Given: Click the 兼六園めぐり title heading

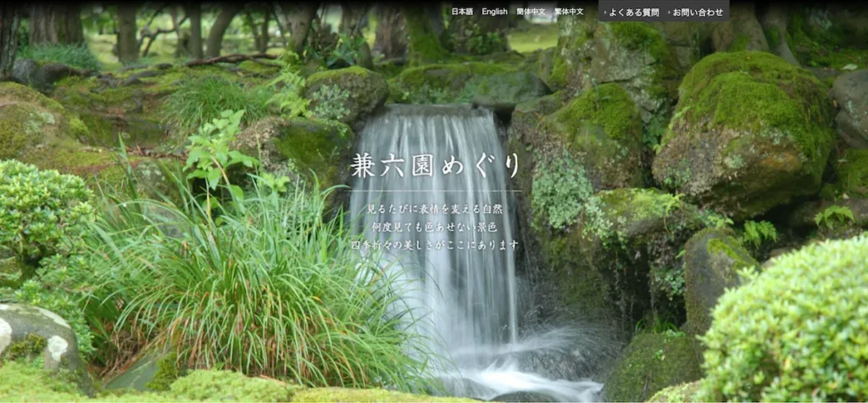Looking at the screenshot, I should tap(436, 165).
